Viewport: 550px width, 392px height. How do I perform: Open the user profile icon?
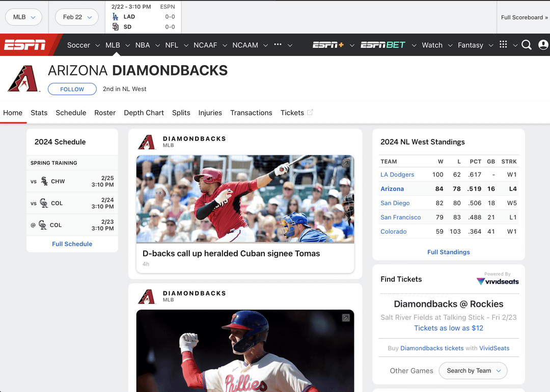[543, 45]
